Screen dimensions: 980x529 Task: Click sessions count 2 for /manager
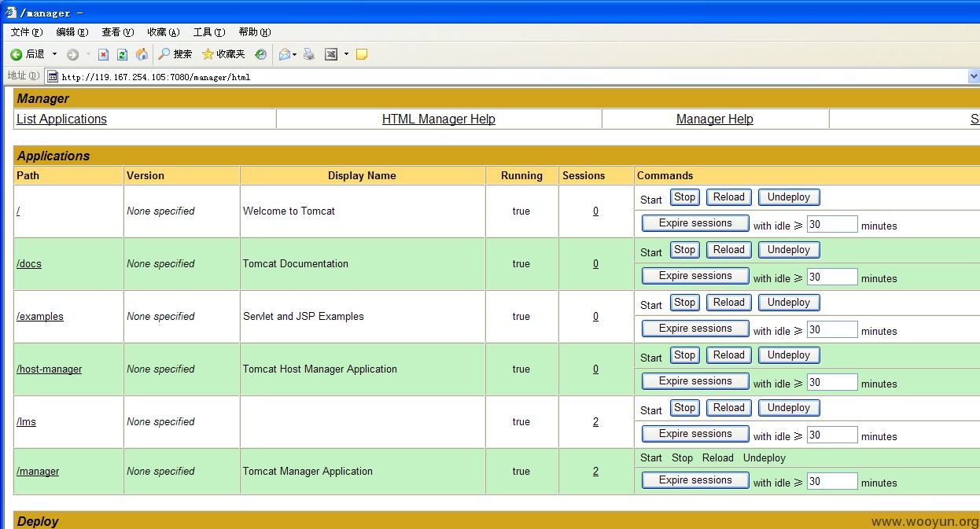coord(595,471)
